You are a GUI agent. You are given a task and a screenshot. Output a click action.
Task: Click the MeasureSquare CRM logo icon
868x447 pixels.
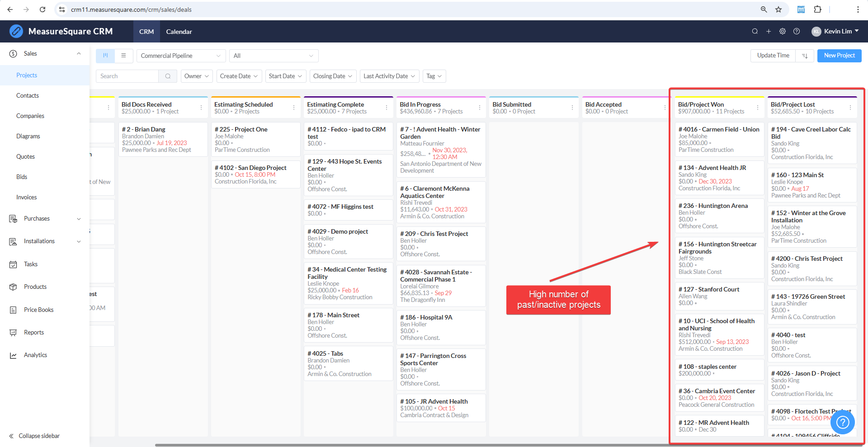(x=16, y=31)
